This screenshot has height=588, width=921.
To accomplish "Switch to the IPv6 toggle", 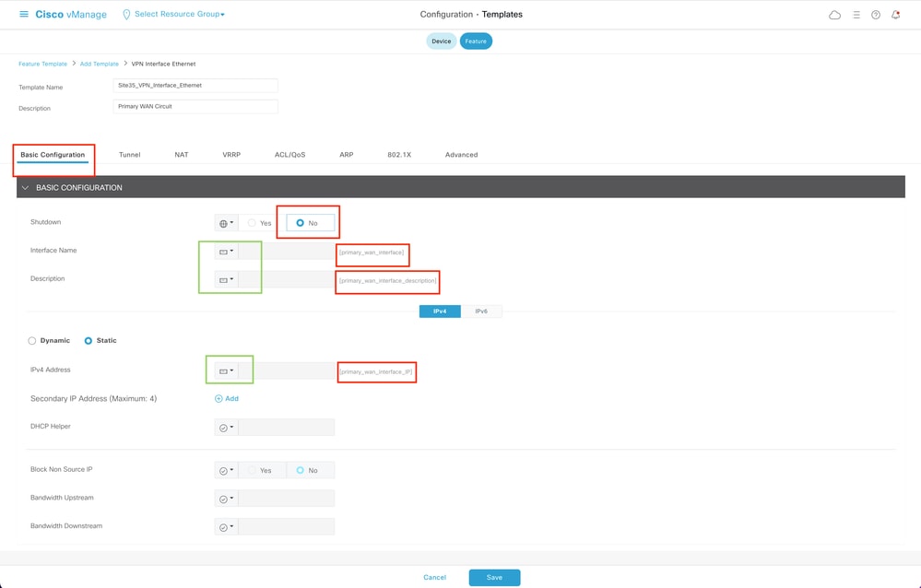I will coord(481,312).
